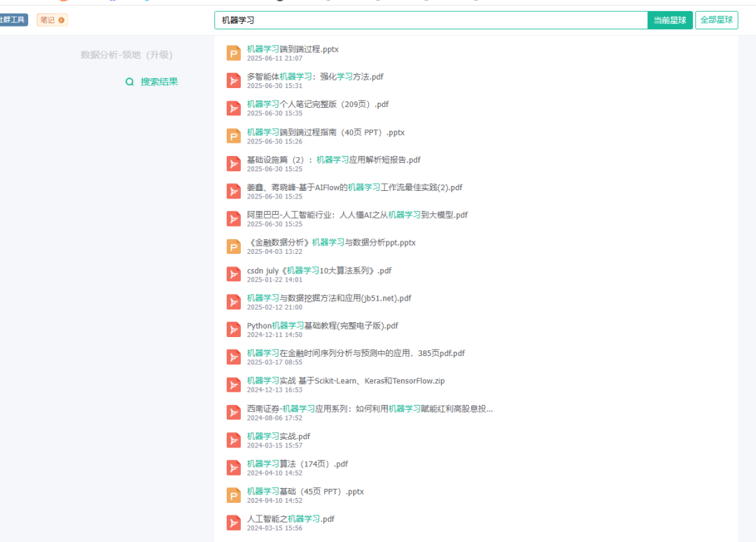Click the PDF icon for csdn july file
Image resolution: width=756 pixels, height=542 pixels.
pos(234,275)
